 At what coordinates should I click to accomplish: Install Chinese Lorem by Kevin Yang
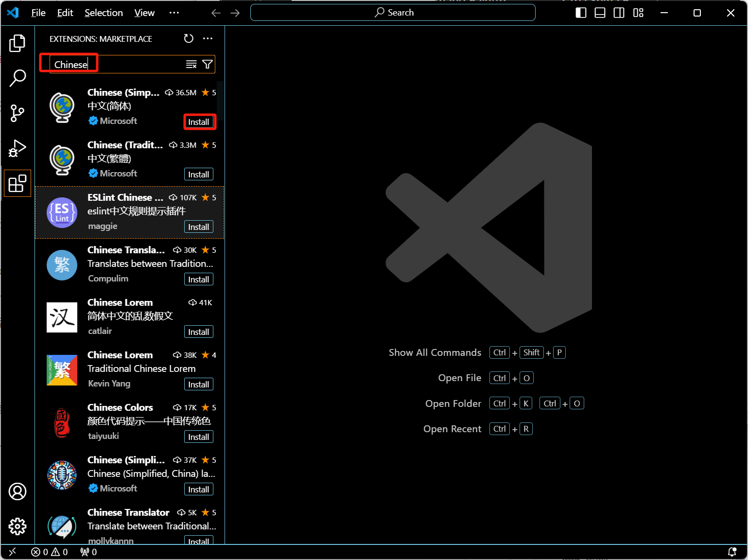coord(199,385)
